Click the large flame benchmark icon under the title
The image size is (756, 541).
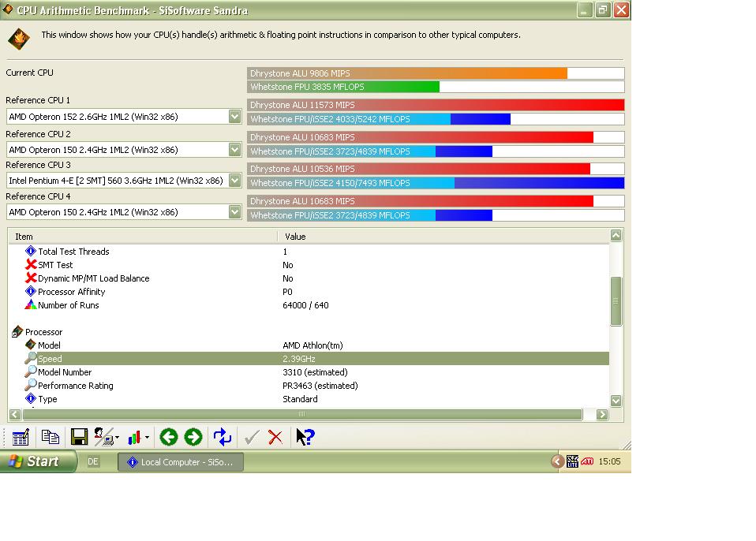coord(19,39)
